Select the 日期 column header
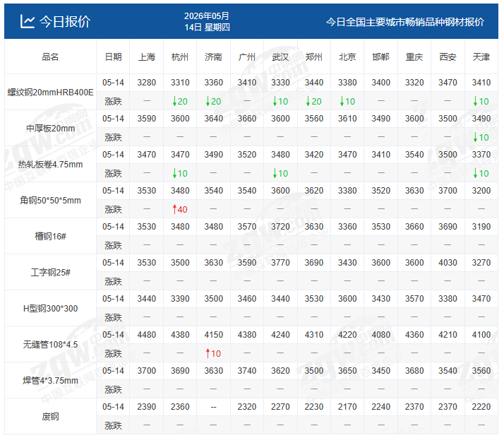The image size is (504, 438). point(113,57)
